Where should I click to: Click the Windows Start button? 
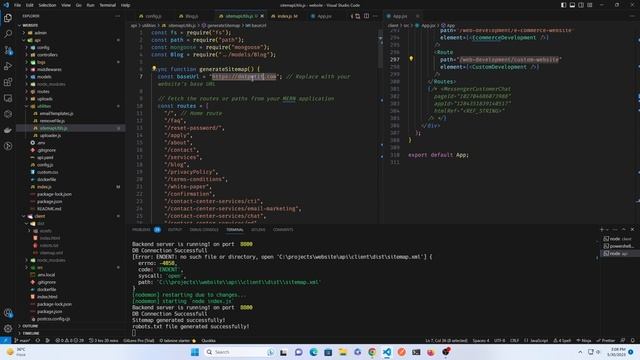click(195, 352)
